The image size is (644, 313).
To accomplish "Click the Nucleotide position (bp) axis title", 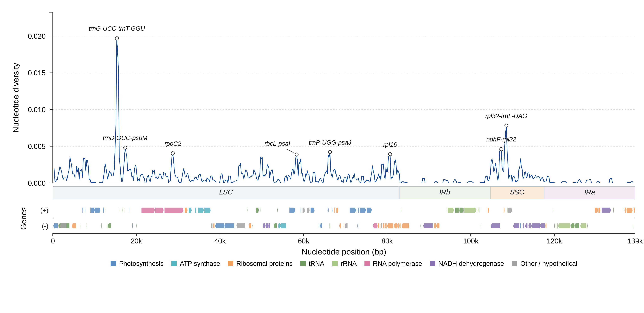I will pos(344,252).
